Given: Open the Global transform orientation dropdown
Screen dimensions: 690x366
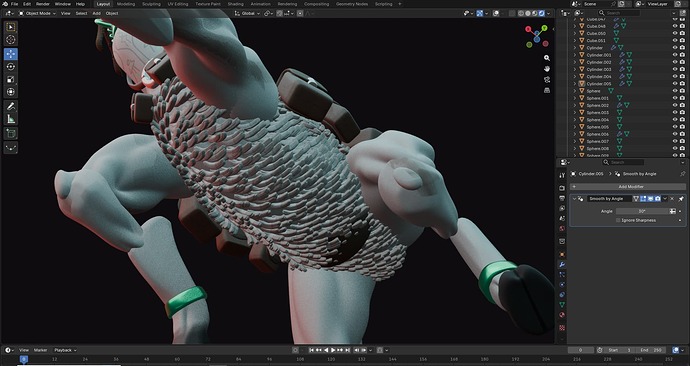Looking at the screenshot, I should (x=247, y=13).
